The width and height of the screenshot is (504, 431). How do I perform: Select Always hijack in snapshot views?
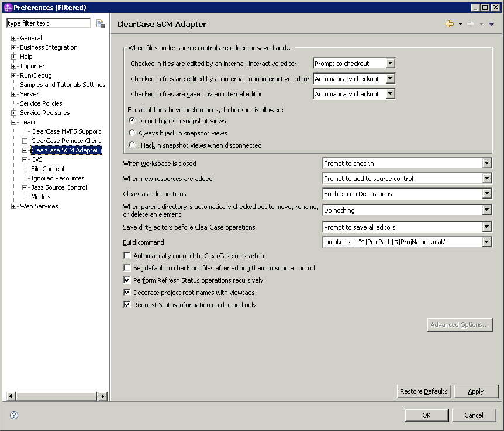132,133
